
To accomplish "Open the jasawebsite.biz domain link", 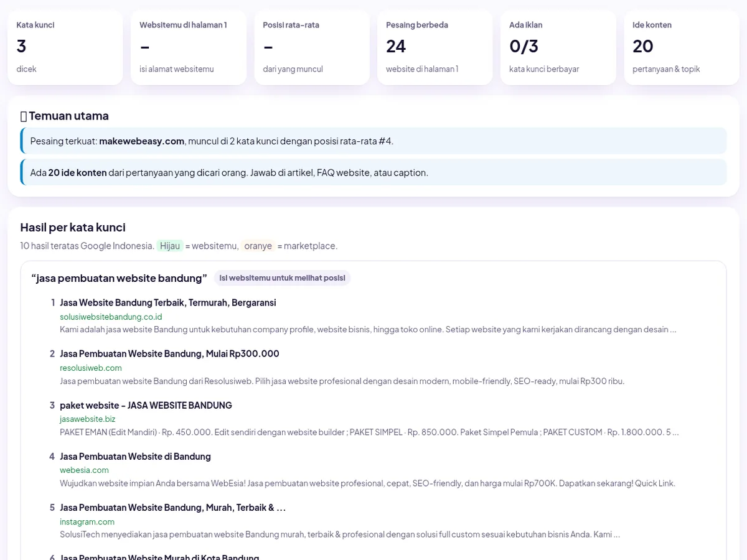I will pos(88,419).
